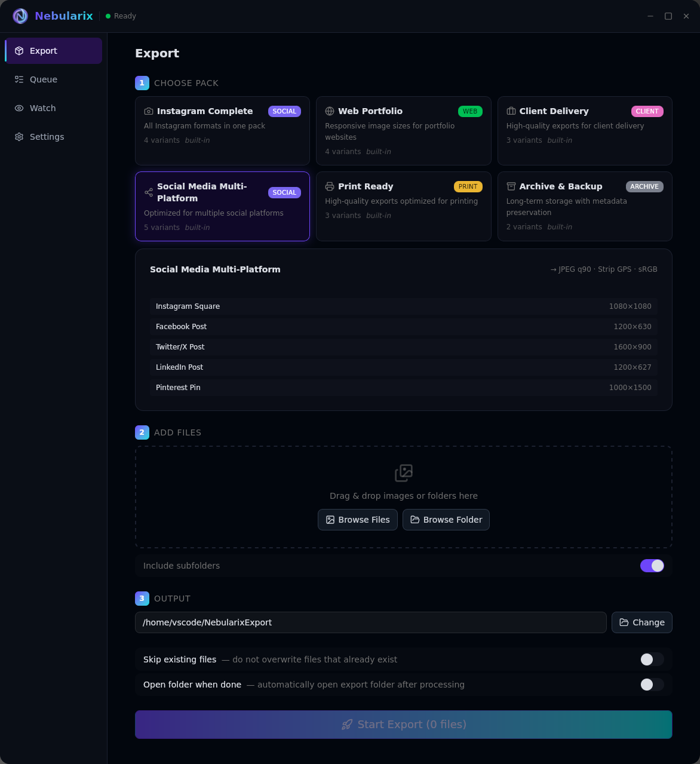Click Browse Files to add images
This screenshot has height=764, width=700.
357,520
